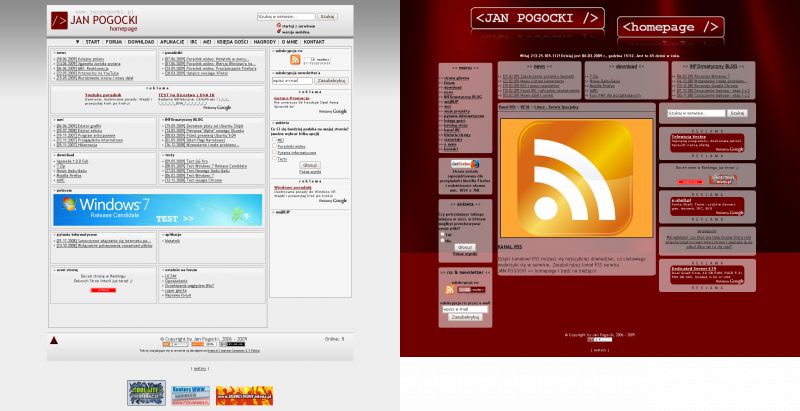Click the dark red up-triangle in light page footer
The image size is (800, 411).
(54, 340)
